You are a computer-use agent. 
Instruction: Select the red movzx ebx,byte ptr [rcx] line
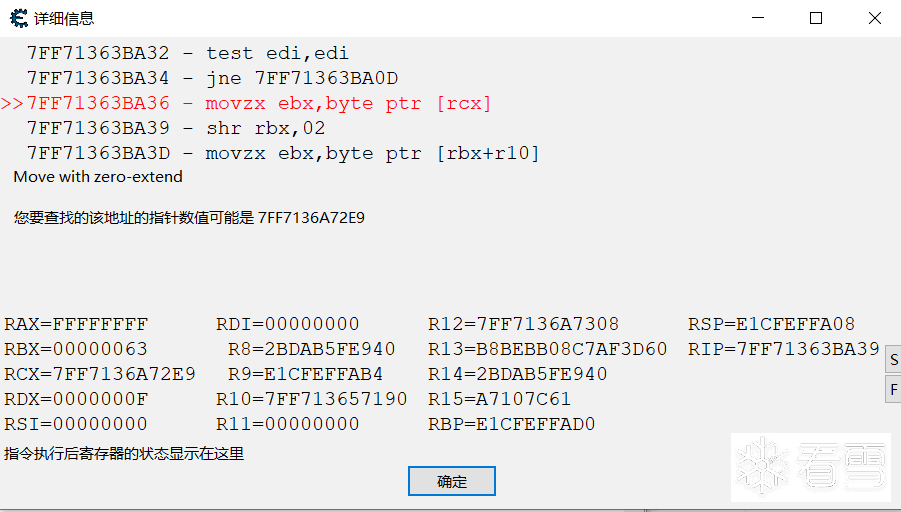pos(259,103)
